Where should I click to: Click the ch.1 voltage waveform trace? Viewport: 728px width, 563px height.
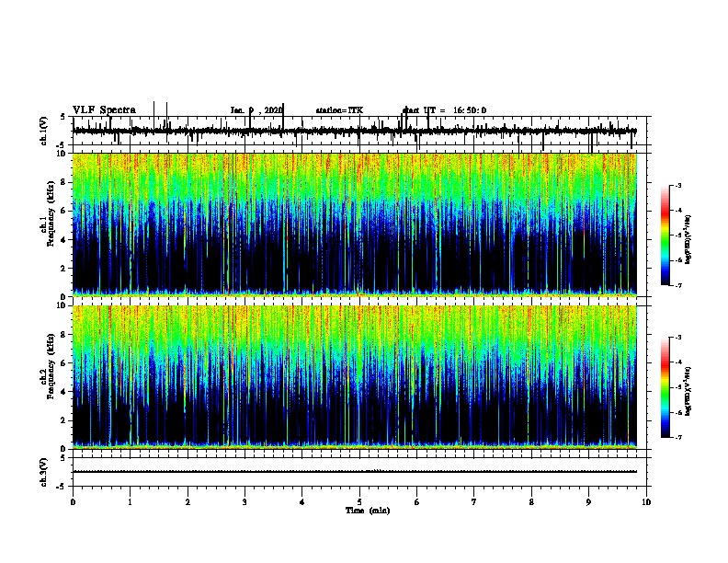click(x=355, y=132)
